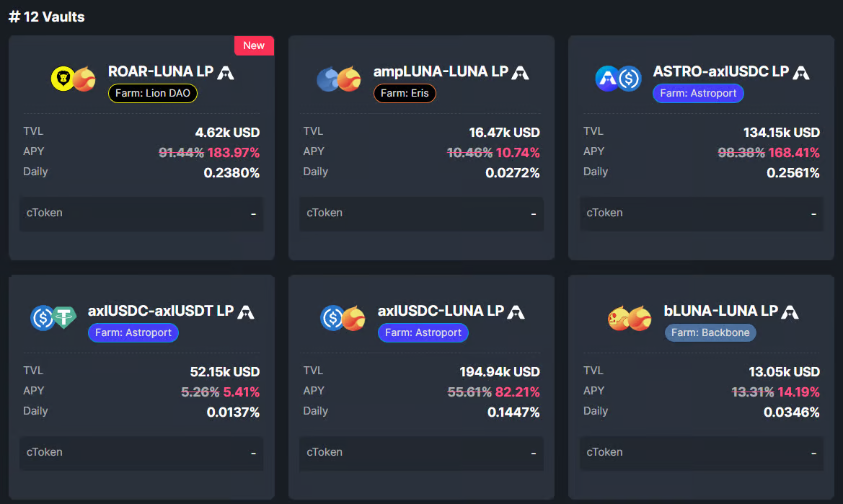843x504 pixels.
Task: Click the struck-through 13.31% APY
Action: tap(753, 392)
